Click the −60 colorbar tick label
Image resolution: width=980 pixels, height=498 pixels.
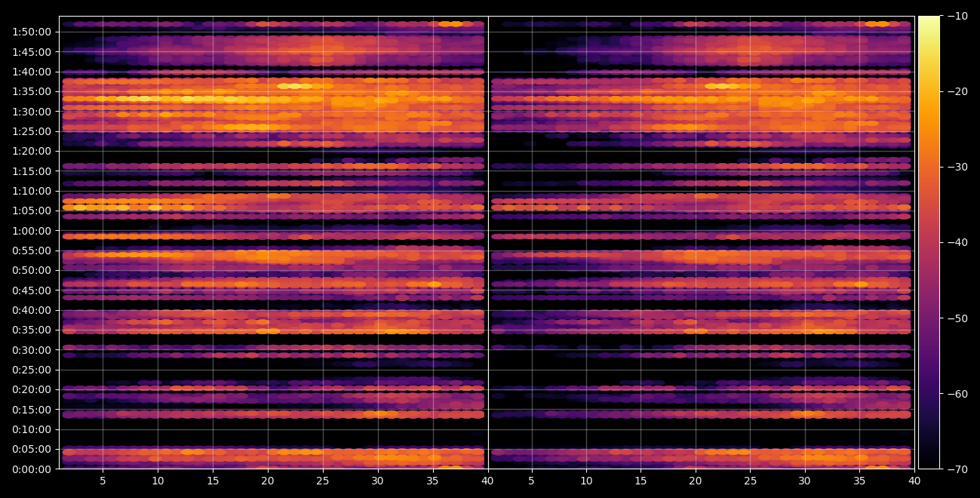(x=957, y=394)
